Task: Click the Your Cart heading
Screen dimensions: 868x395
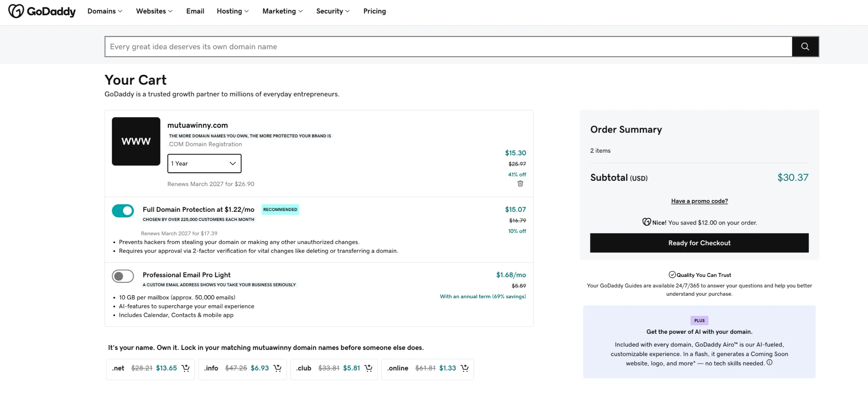Action: tap(135, 80)
